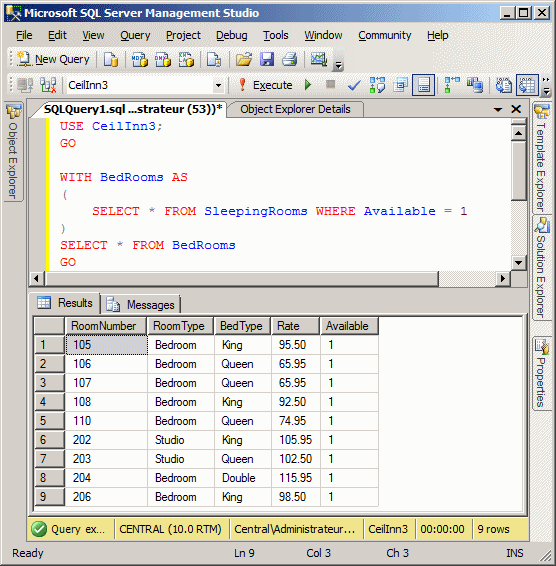Click editor horizontal scrollbar right arrow

click(x=503, y=279)
